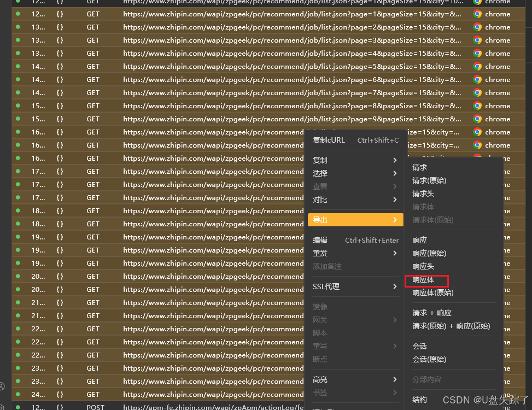Click Chrome icon on the page=2 row
The width and height of the screenshot is (532, 410).
click(478, 27)
